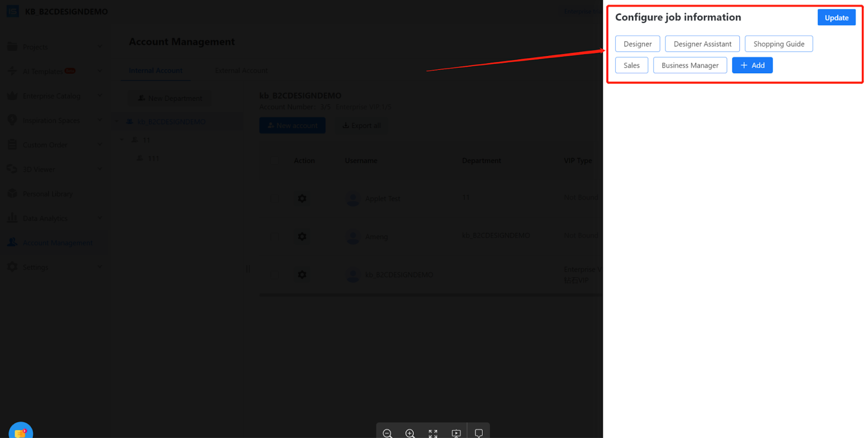Viewport: 868px width, 438px height.
Task: Choose the Shopping Guide job tag
Action: point(778,44)
